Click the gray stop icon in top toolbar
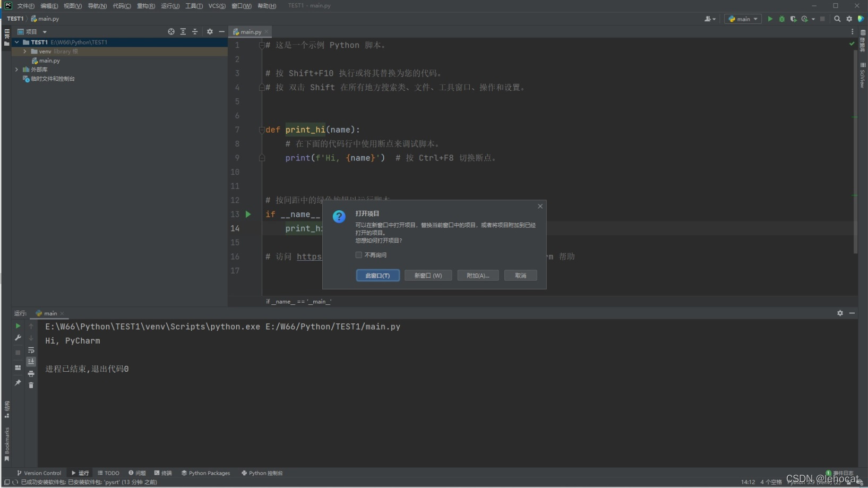 (822, 19)
